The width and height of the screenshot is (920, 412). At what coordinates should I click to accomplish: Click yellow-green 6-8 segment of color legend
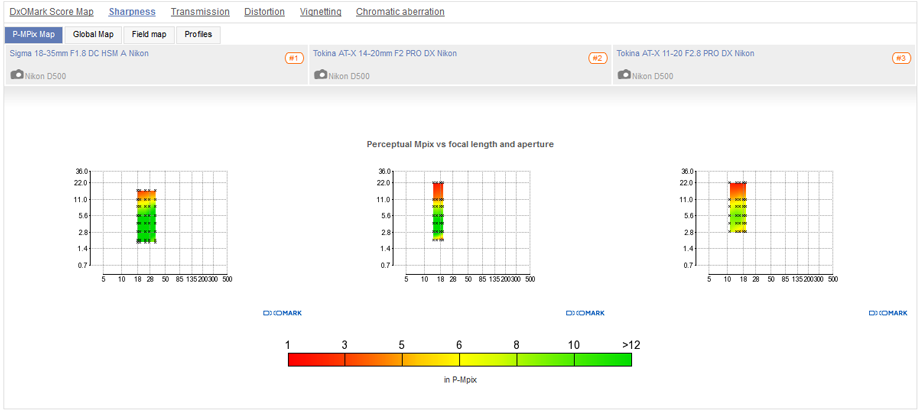(488, 360)
